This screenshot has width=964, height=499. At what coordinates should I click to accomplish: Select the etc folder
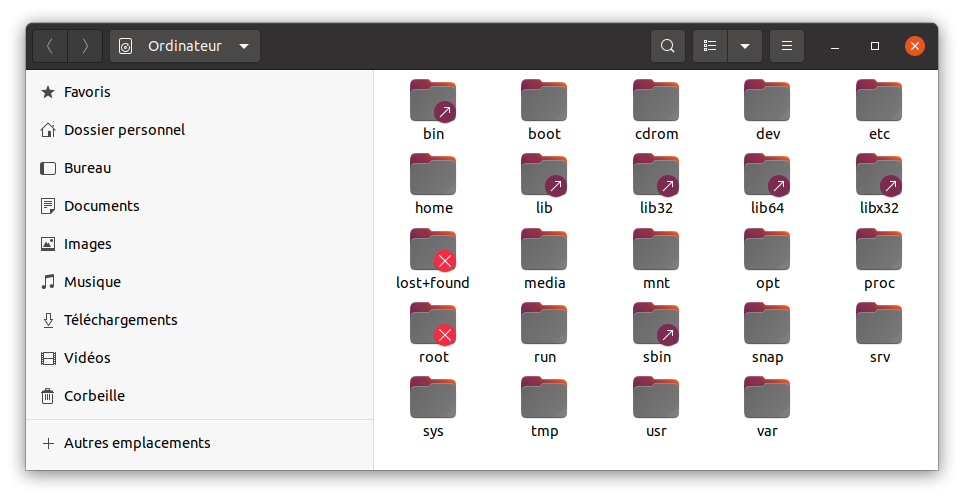click(879, 101)
